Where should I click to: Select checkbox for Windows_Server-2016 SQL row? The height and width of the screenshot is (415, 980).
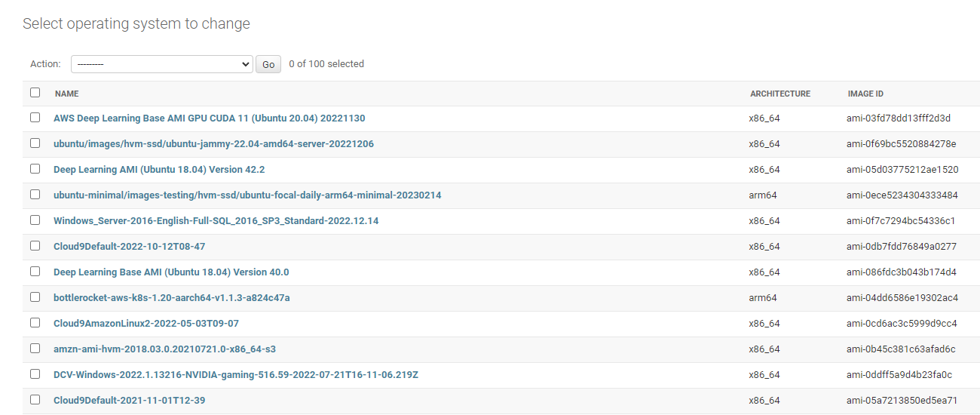point(35,220)
